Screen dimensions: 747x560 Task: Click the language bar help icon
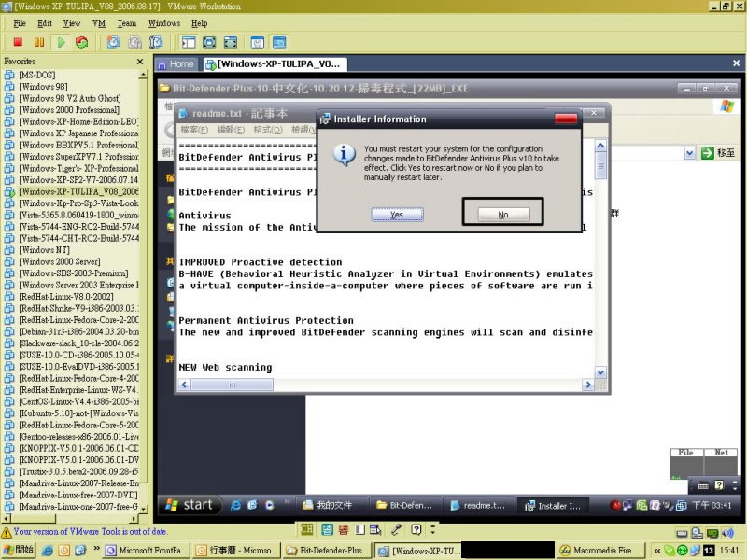[416, 529]
